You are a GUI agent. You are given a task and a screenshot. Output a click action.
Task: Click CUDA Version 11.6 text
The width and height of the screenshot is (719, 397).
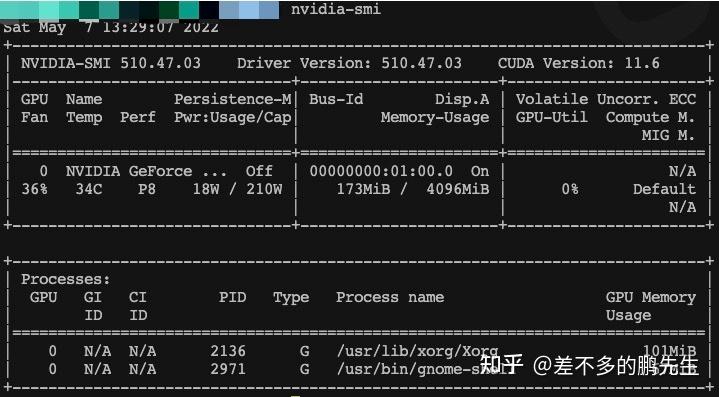click(x=579, y=63)
